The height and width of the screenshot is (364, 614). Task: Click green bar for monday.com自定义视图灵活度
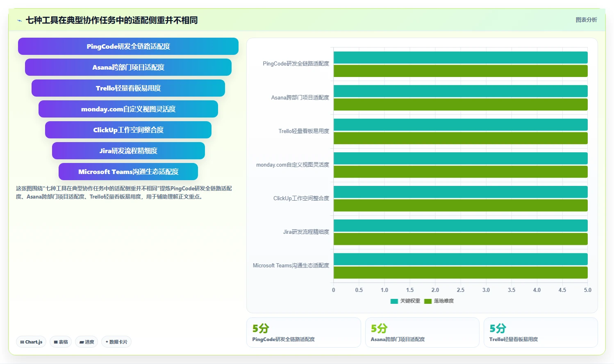(461, 172)
